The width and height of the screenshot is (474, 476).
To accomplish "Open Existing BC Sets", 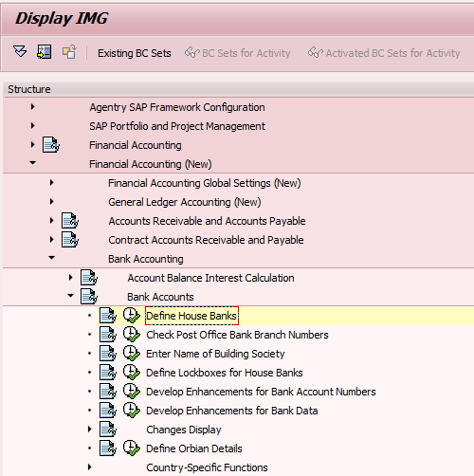I will (x=135, y=53).
